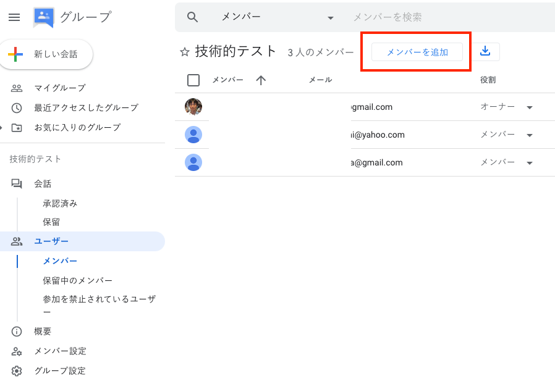This screenshot has width=555, height=392.
Task: Click the magnifier search icon
Action: [x=192, y=17]
